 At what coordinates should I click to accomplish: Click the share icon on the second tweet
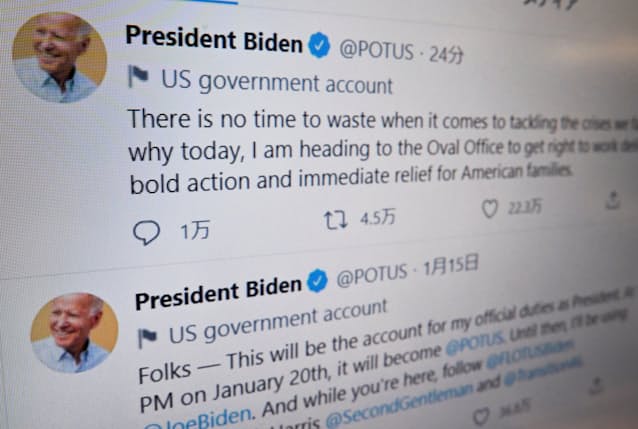(x=596, y=385)
